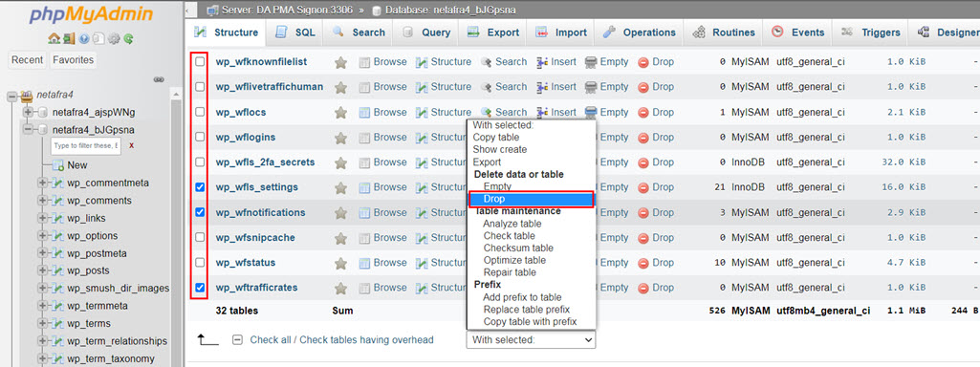The image size is (980, 367).
Task: Choose Drop from the With selected menu
Action: (x=531, y=199)
